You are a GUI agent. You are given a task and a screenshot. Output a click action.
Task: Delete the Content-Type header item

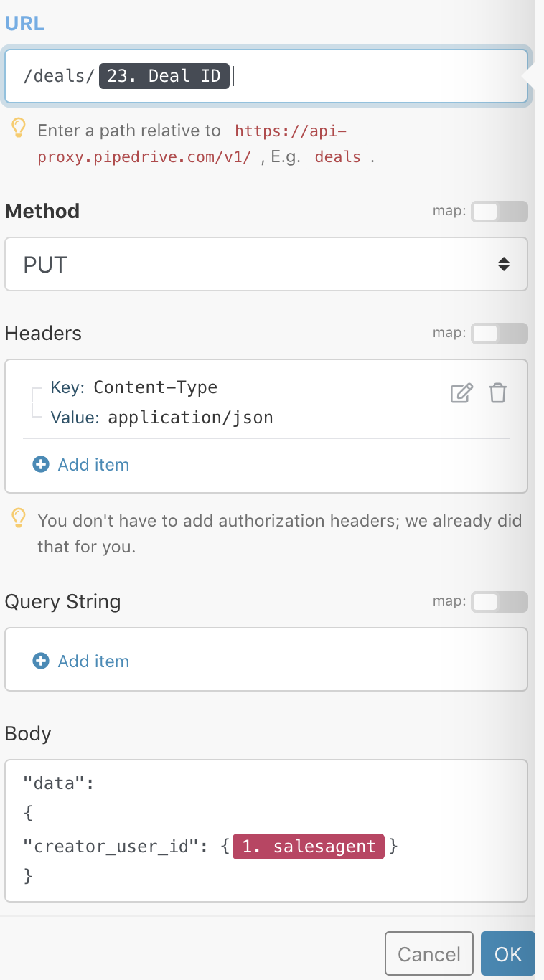498,393
